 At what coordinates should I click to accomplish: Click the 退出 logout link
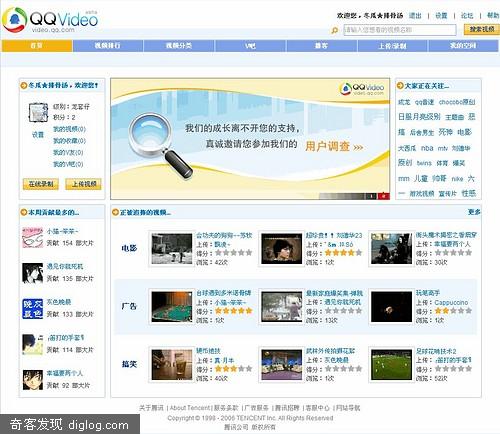pos(415,15)
